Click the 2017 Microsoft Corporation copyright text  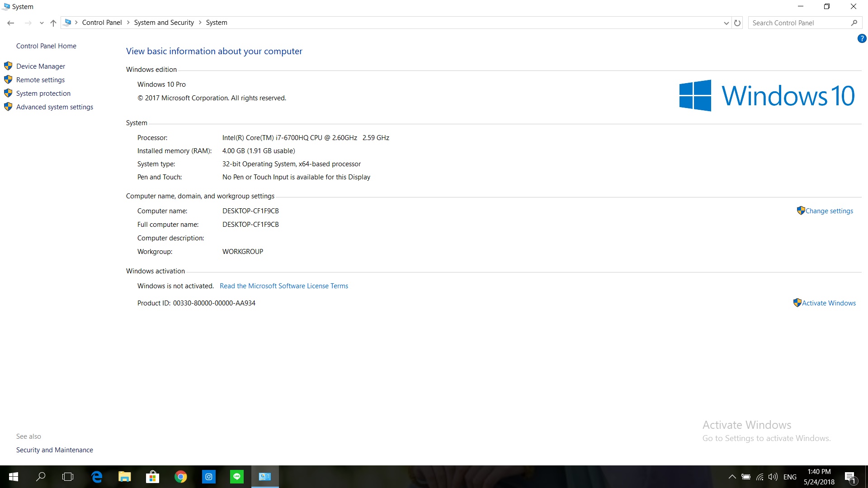pyautogui.click(x=212, y=98)
